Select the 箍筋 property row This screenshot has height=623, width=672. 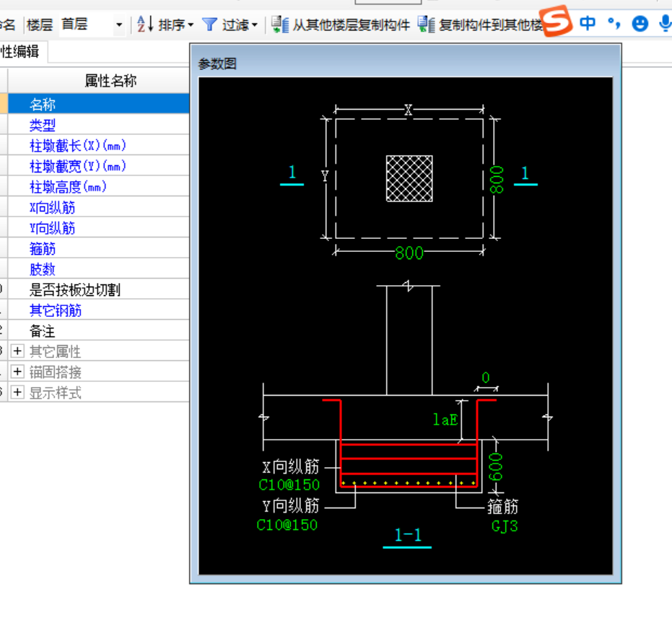pyautogui.click(x=99, y=248)
